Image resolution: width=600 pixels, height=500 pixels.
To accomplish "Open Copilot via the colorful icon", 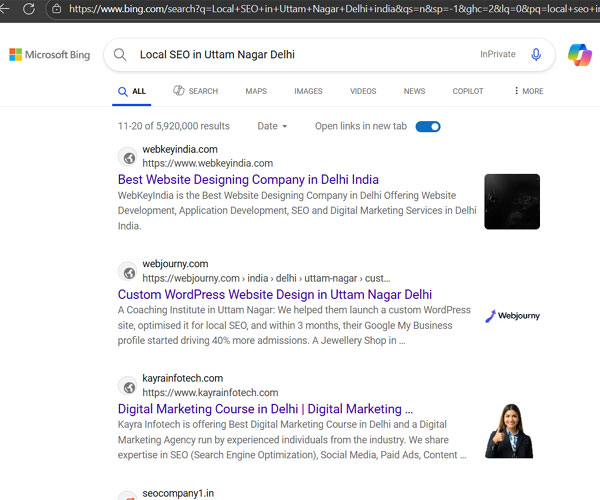I will tap(579, 55).
